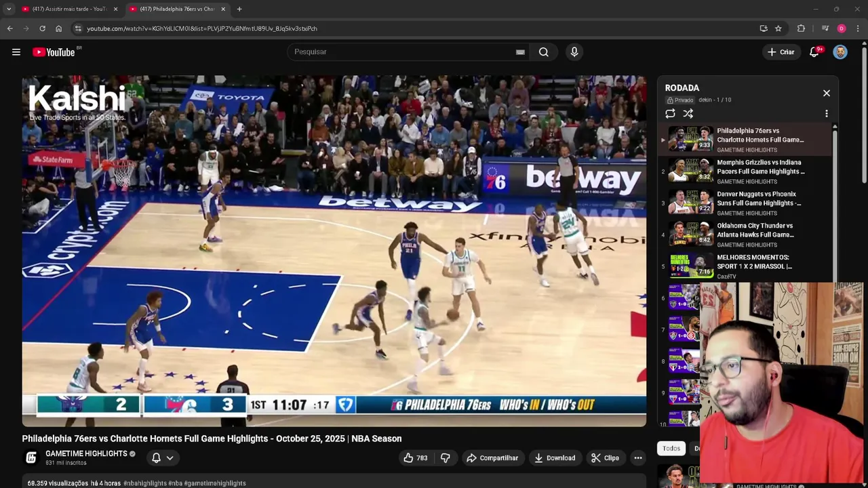This screenshot has width=868, height=488.
Task: Play Oklahoma City Thunder vs Atlanta Hawks video
Action: point(745,235)
